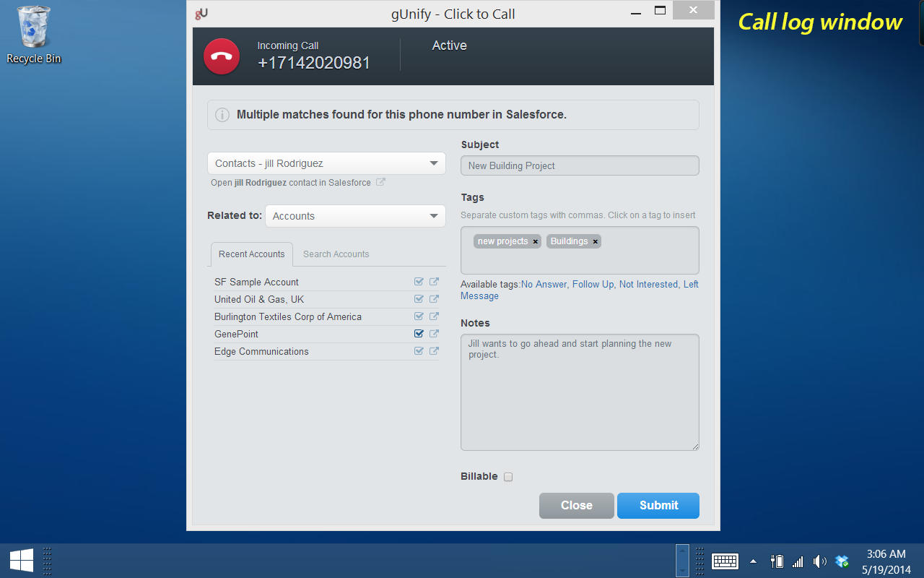Screen dimensions: 924x578
Task: Open the touch keyboard from taskbar
Action: 725,561
